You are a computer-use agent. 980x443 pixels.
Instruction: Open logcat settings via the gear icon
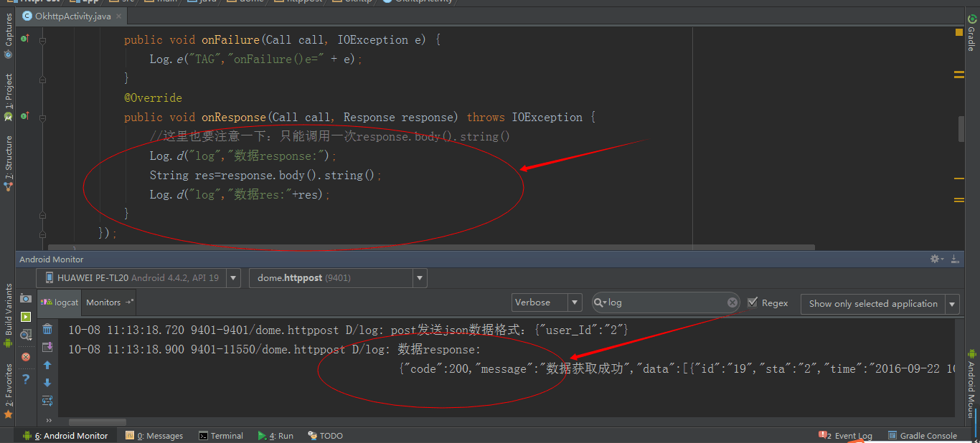[x=935, y=259]
